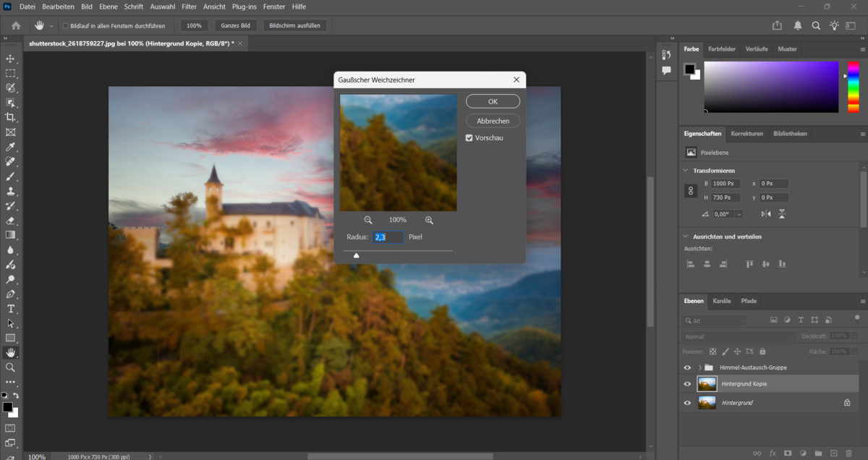Toggle visibility of Himmel-Austausch-Gruppe
The image size is (868, 460).
(687, 367)
